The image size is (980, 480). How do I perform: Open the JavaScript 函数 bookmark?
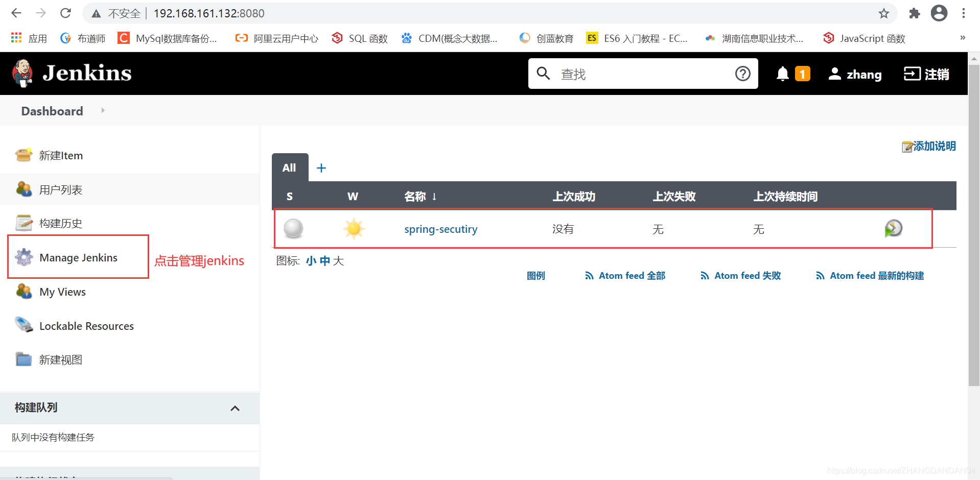[x=865, y=38]
